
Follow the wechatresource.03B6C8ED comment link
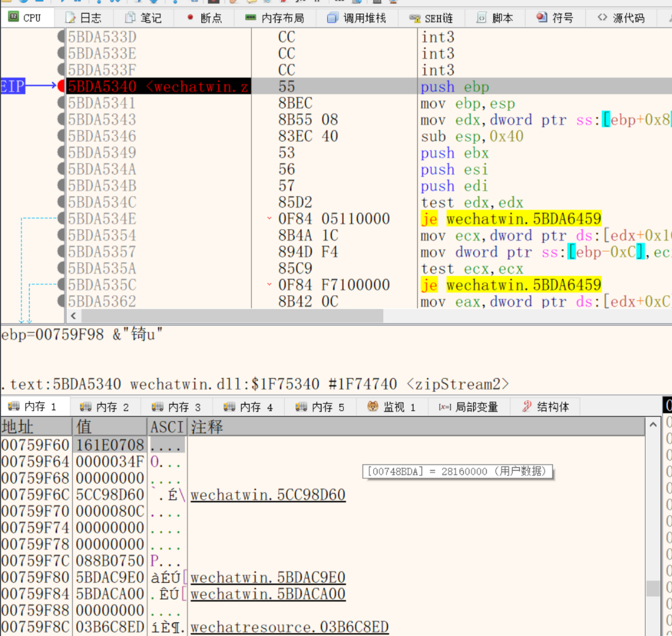coord(290,627)
